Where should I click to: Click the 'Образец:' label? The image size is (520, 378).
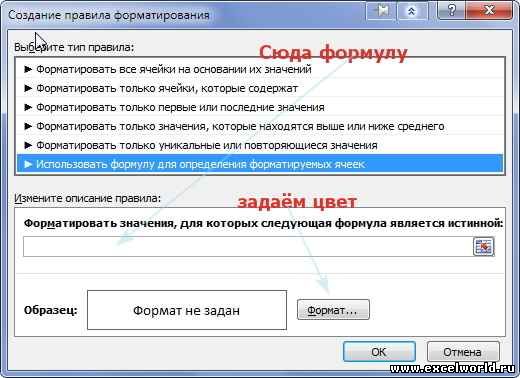[51, 310]
